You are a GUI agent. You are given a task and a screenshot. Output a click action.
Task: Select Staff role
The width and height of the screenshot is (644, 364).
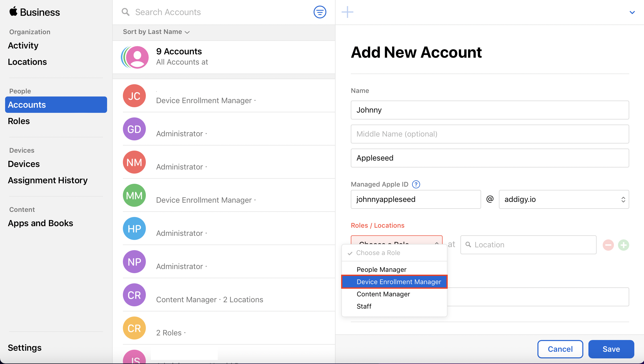tap(394, 306)
